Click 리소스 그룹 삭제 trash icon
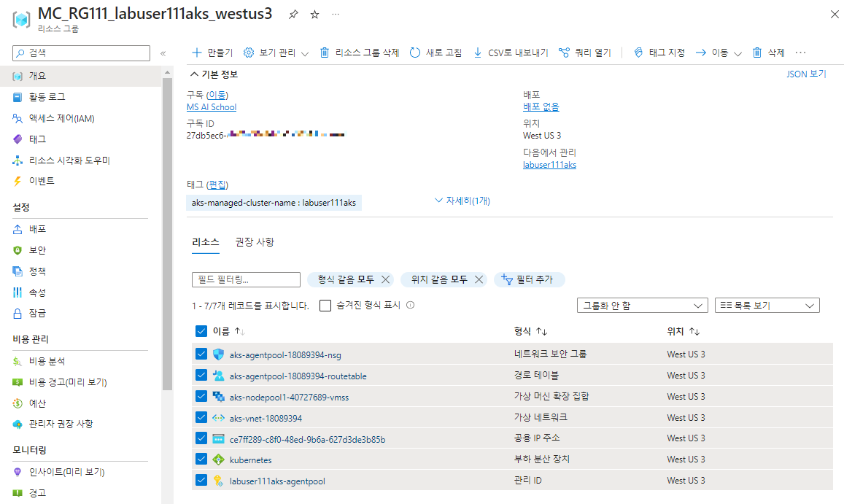844x504 pixels. (325, 53)
